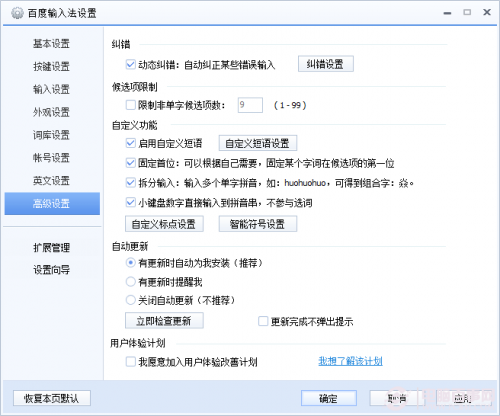Open 自定义短语设置 dialog
Image resolution: width=500 pixels, height=416 pixels.
pos(258,143)
